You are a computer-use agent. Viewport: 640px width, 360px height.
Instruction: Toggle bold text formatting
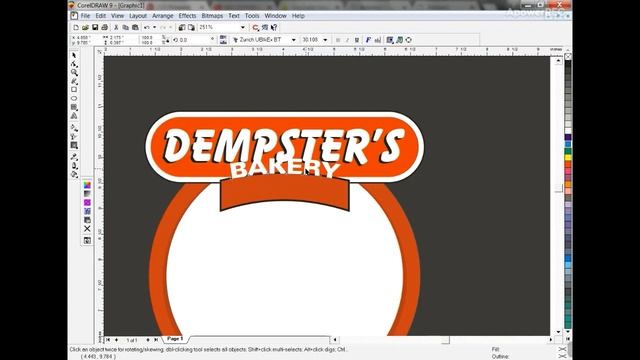coord(338,40)
